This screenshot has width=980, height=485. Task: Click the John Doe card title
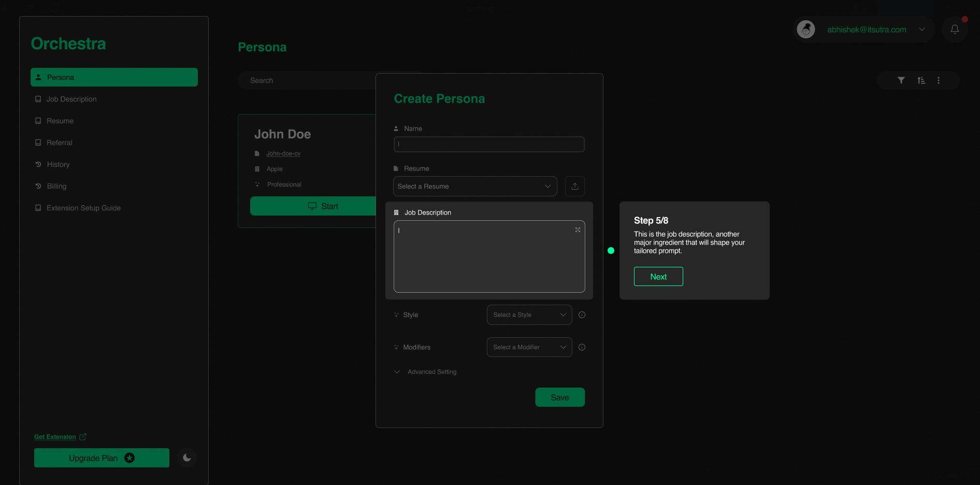tap(282, 134)
